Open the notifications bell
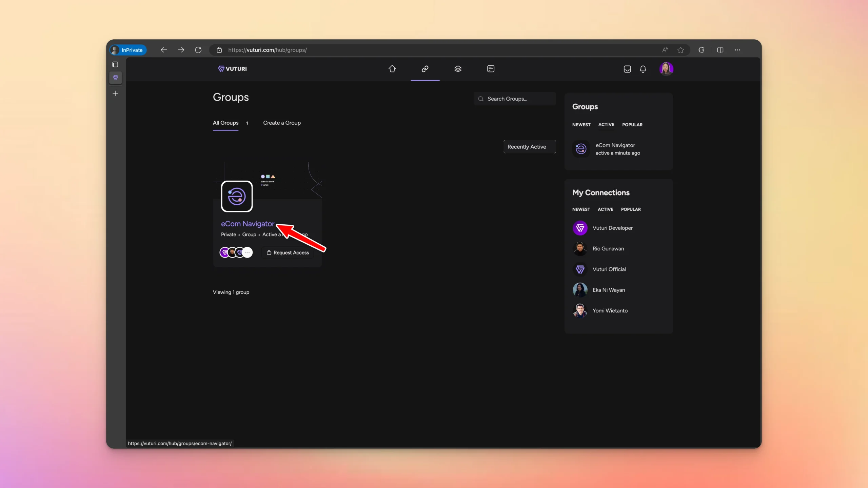This screenshot has width=868, height=488. 643,69
